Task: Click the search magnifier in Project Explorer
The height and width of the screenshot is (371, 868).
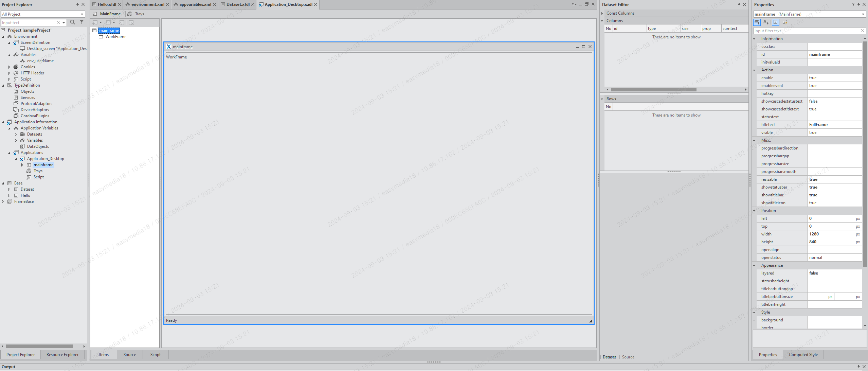Action: click(x=72, y=22)
